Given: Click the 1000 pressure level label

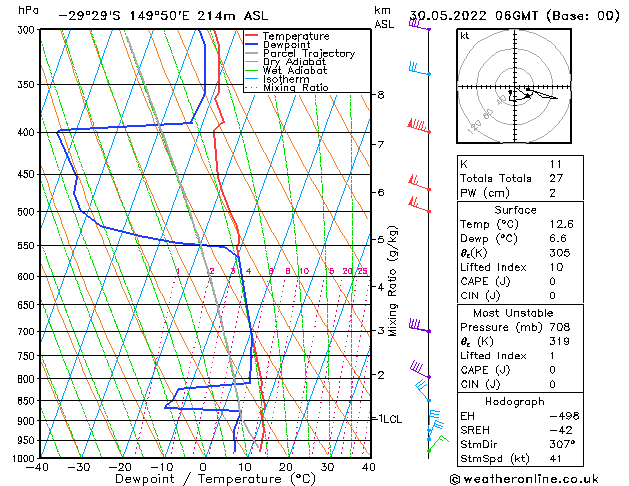Looking at the screenshot, I should coord(25,458).
